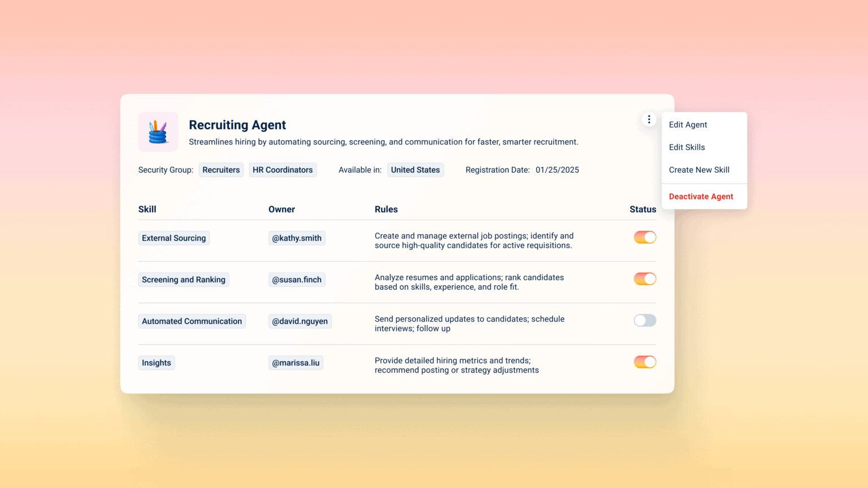Click the Recruiters security group badge
Viewport: 868px width, 488px height.
coord(221,169)
